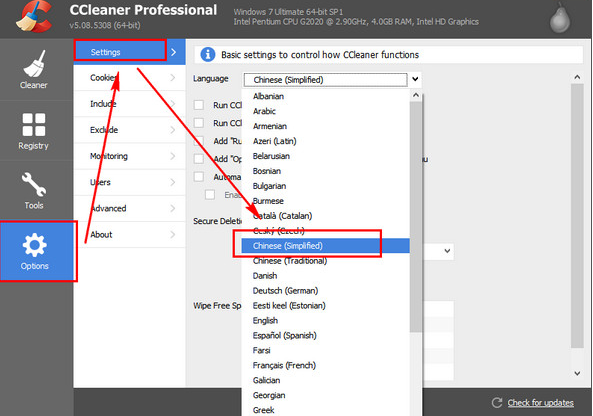The image size is (593, 416).
Task: Open the Advanced menu item
Action: coord(129,208)
